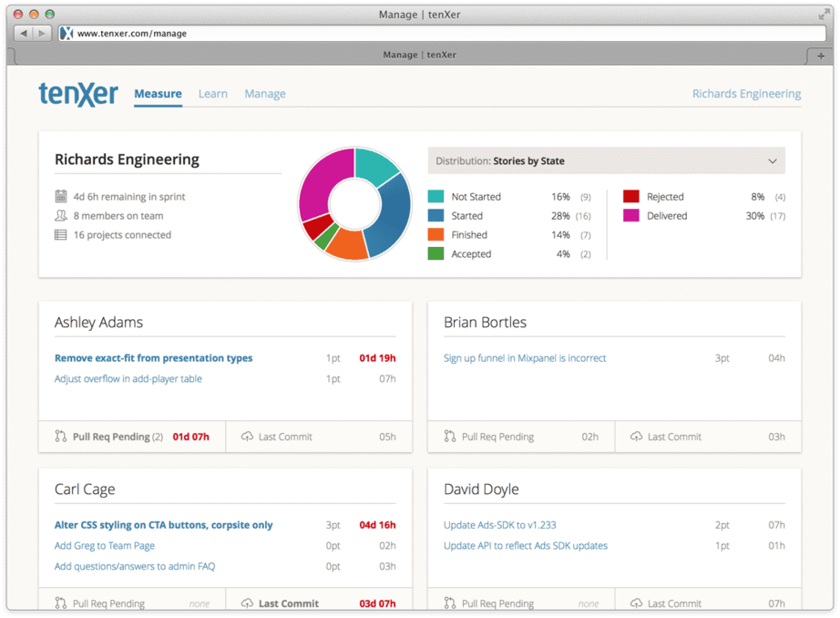
Task: Open story Remove exact-fit from presentation types
Action: click(x=153, y=358)
